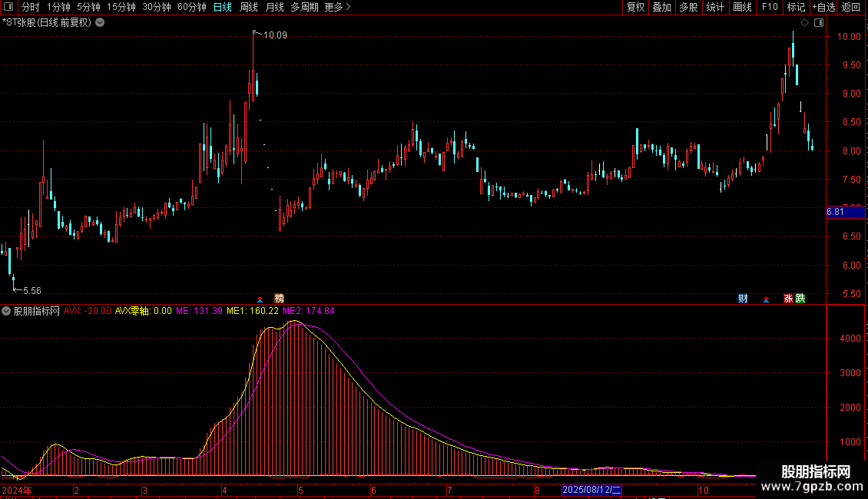The image size is (868, 499).
Task: Click the 6.81 current price tag
Action: pos(837,212)
